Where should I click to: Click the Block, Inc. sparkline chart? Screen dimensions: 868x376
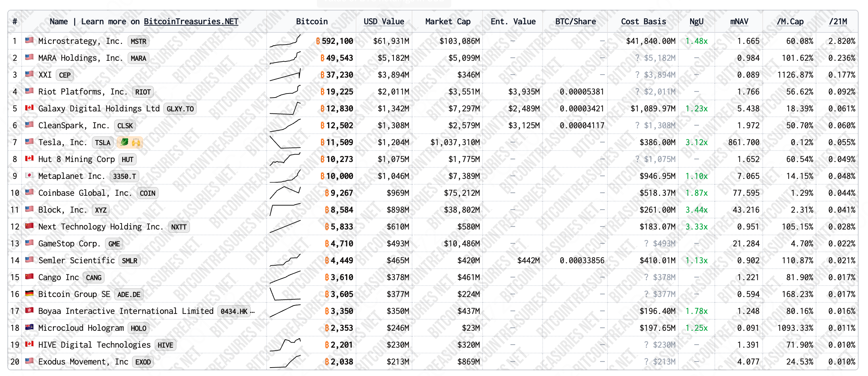click(x=285, y=209)
